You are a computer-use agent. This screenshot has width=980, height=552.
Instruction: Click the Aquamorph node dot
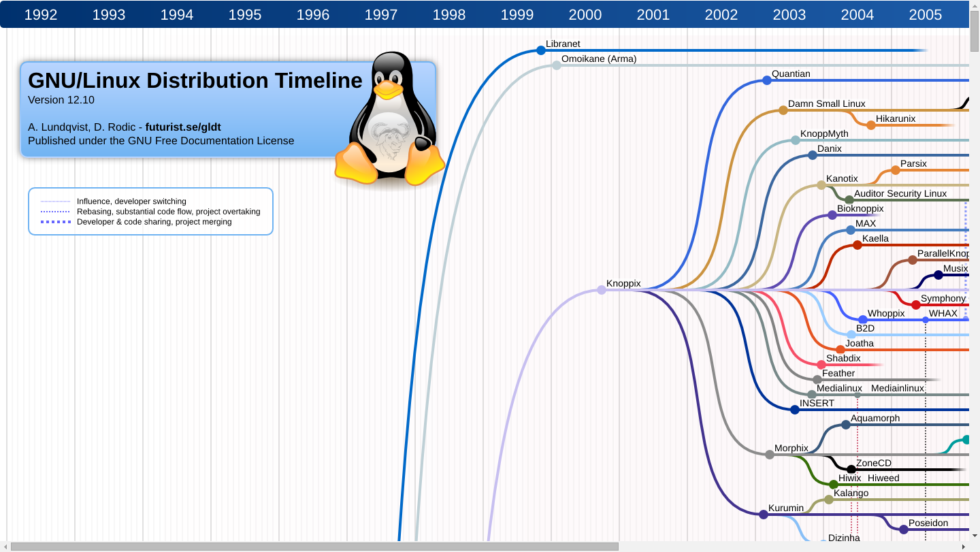pyautogui.click(x=846, y=425)
